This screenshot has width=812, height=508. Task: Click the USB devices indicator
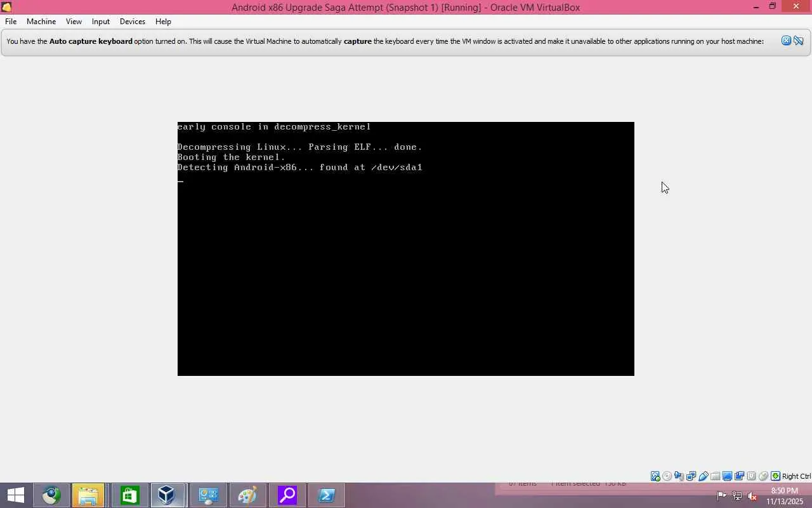(703, 476)
